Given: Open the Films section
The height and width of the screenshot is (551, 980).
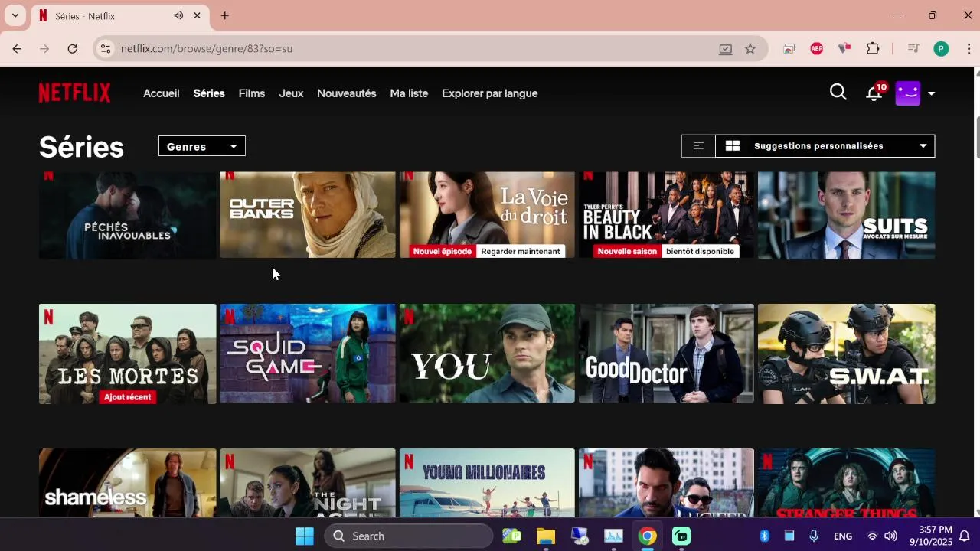Looking at the screenshot, I should 252,93.
